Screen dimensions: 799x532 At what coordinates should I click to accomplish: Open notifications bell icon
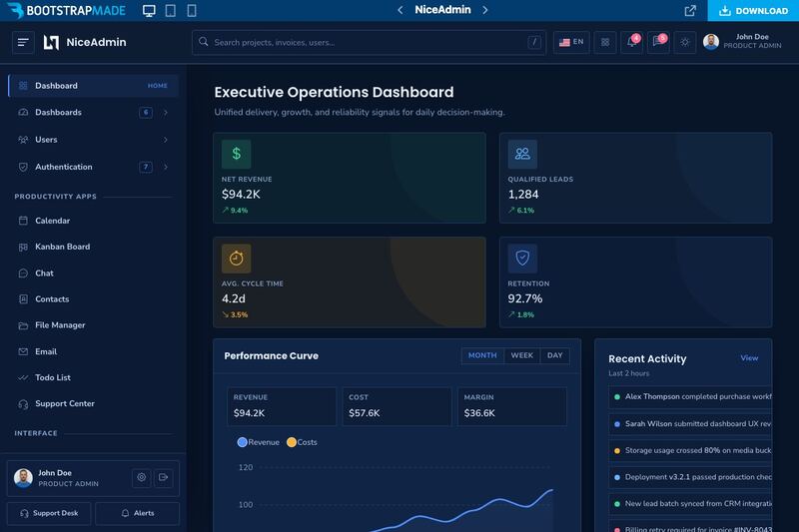[631, 42]
